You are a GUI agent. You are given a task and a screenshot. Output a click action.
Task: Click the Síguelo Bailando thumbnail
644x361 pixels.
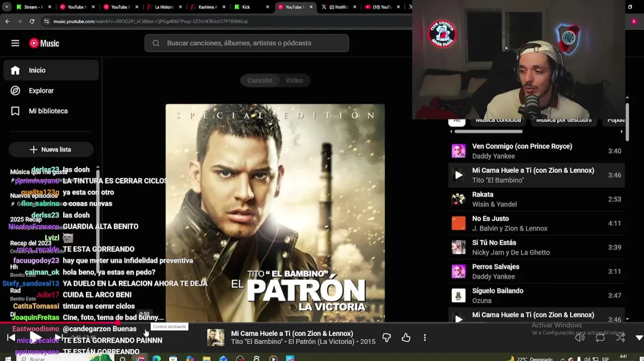click(x=458, y=295)
